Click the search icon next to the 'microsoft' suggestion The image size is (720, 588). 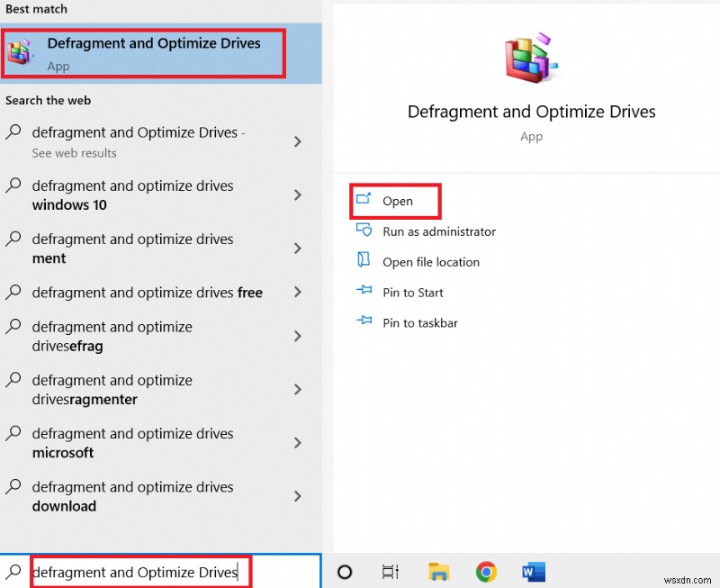click(13, 433)
